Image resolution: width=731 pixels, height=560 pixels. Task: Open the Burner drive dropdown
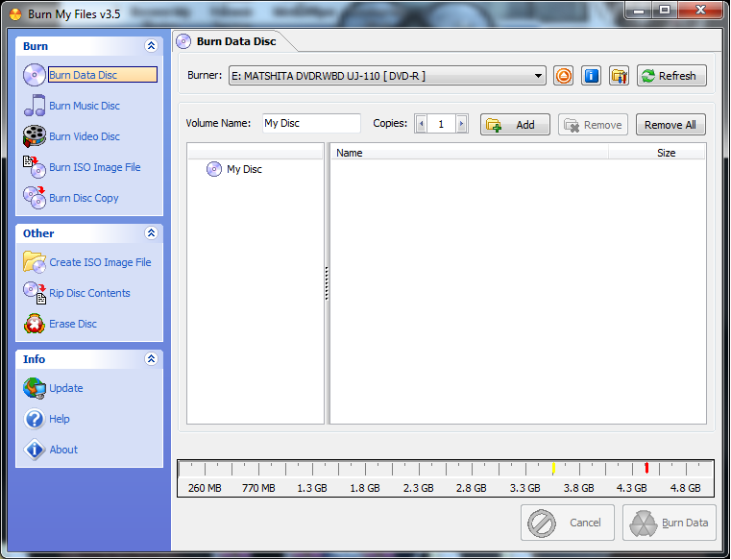click(538, 76)
